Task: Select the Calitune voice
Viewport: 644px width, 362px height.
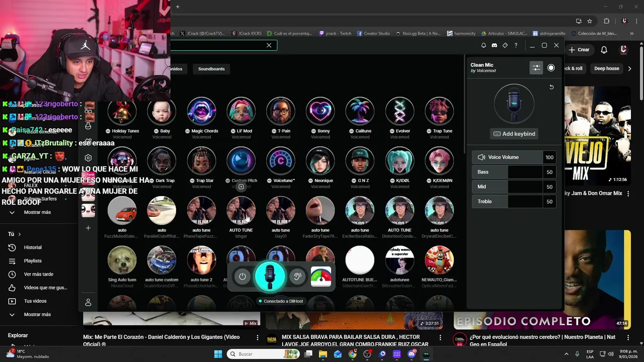Action: point(360,112)
